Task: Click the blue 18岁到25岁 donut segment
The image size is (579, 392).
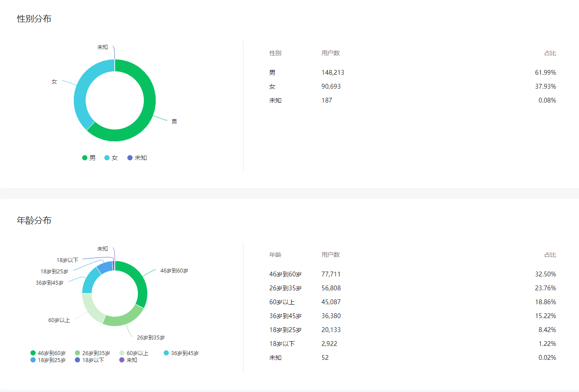Action: pyautogui.click(x=106, y=266)
